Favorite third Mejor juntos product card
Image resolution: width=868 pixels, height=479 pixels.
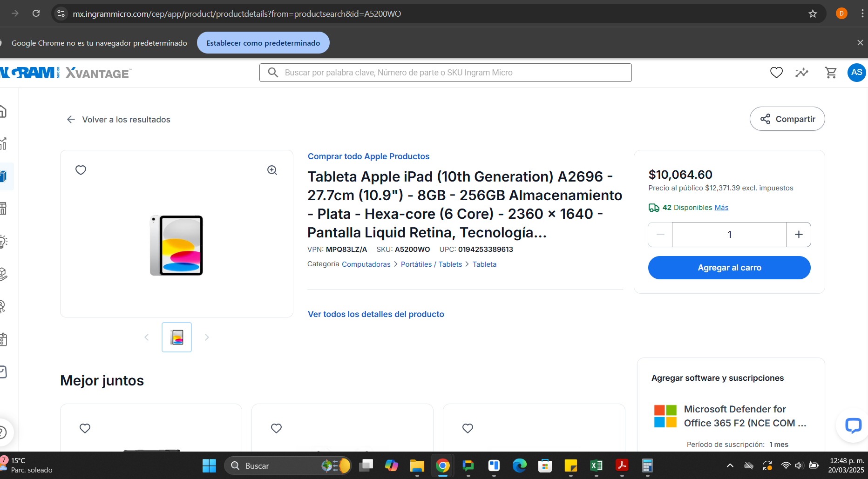click(x=468, y=428)
